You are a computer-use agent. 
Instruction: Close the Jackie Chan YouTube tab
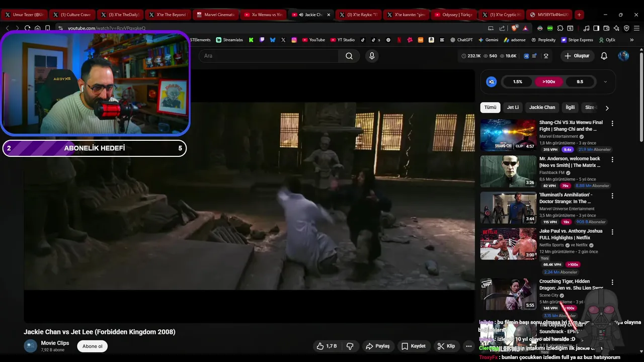tap(329, 15)
